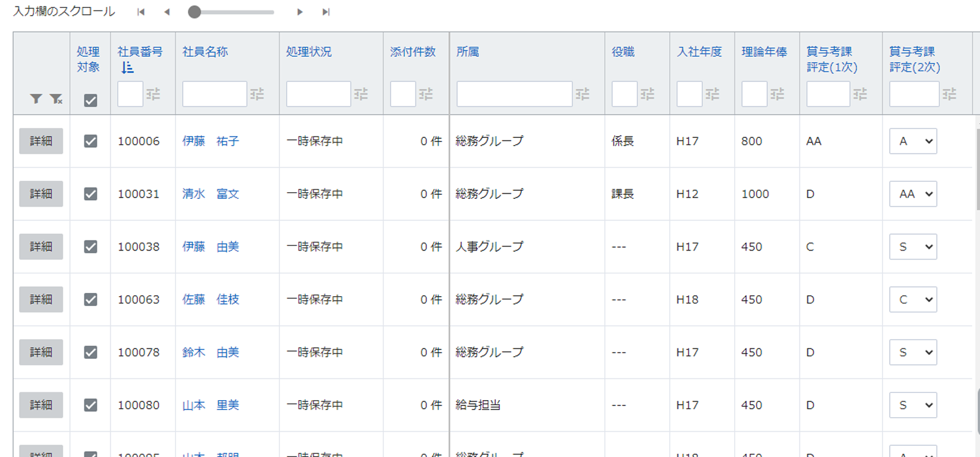Click the filter funnel icon

tap(36, 99)
